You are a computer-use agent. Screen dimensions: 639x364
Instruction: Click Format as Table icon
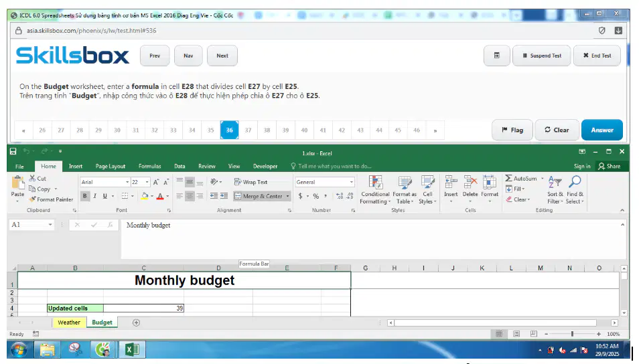click(405, 183)
